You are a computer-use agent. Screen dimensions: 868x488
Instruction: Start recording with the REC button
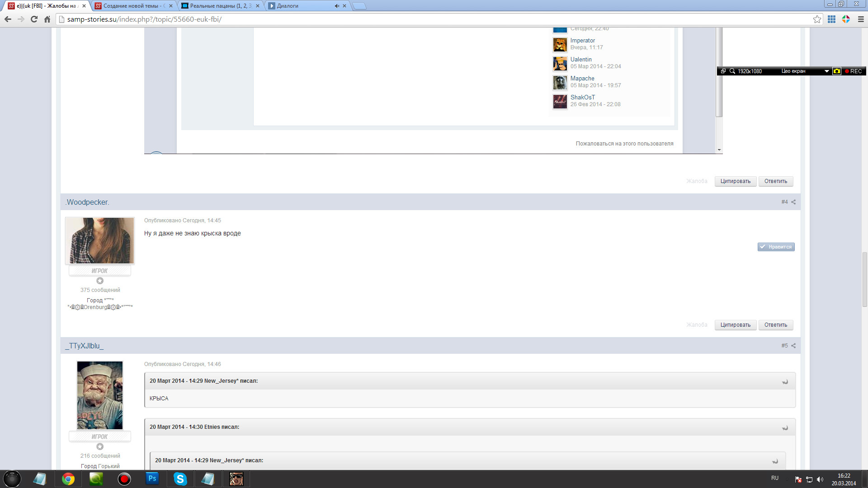point(853,71)
